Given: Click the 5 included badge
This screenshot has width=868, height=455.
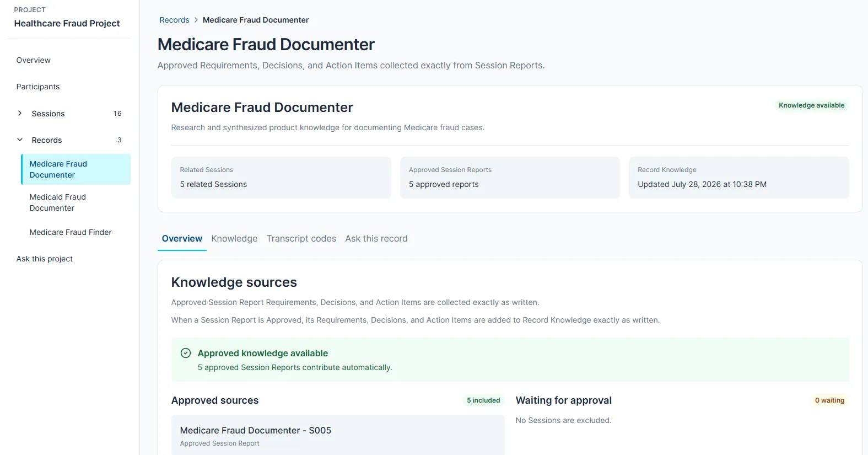Looking at the screenshot, I should (483, 400).
